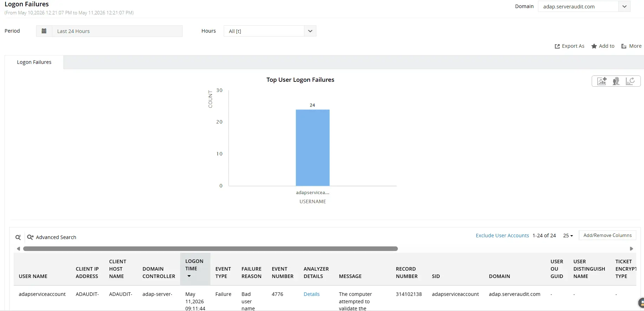Sort by DOMAIN CONTROLLER column
This screenshot has width=644, height=311.
[159, 272]
